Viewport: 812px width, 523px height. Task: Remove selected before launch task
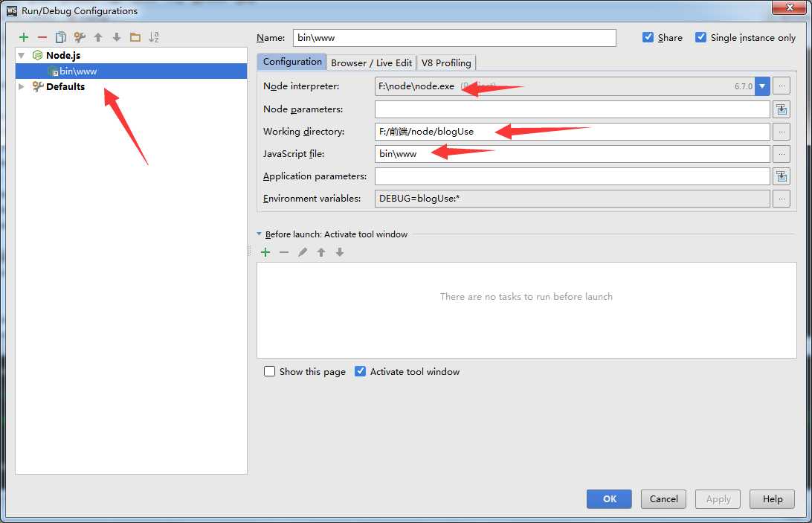284,252
